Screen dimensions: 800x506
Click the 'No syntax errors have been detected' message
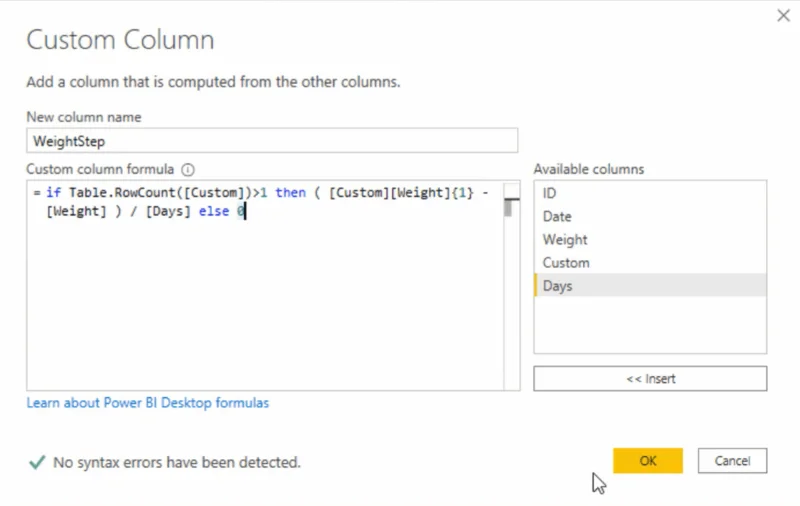(x=177, y=463)
